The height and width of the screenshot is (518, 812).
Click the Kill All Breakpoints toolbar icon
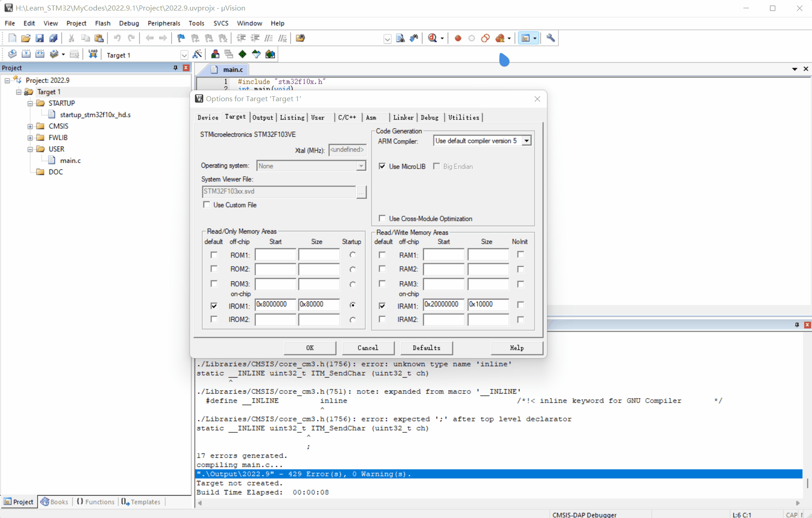[500, 38]
